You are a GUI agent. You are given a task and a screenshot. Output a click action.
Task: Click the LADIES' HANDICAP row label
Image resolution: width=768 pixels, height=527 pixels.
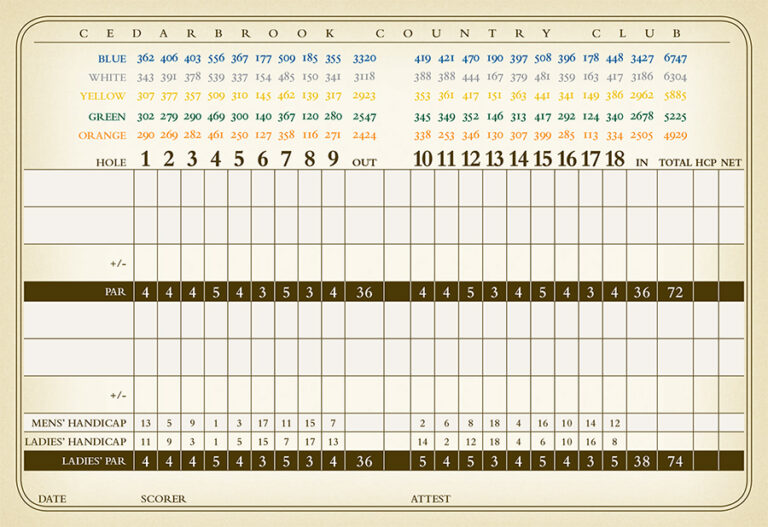[78, 441]
